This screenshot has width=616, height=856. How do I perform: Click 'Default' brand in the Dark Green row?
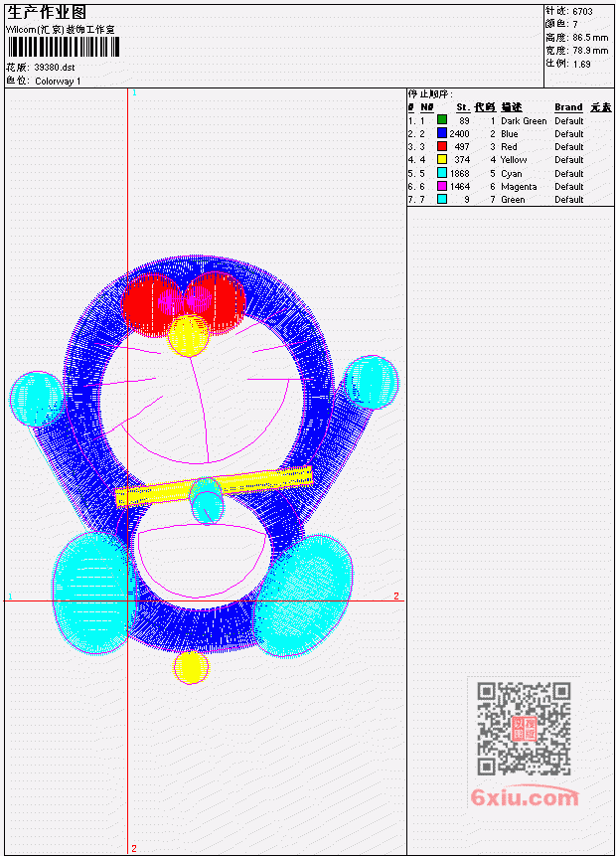click(568, 120)
